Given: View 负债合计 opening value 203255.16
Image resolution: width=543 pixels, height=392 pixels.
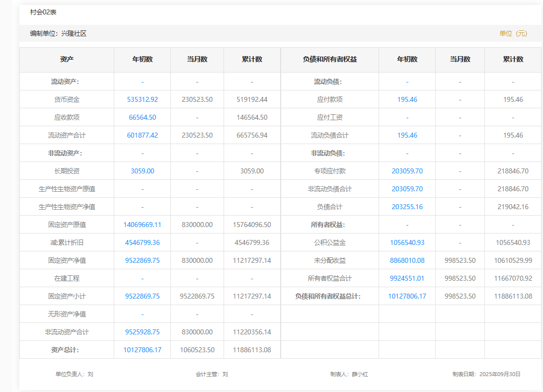Looking at the screenshot, I should tap(407, 207).
